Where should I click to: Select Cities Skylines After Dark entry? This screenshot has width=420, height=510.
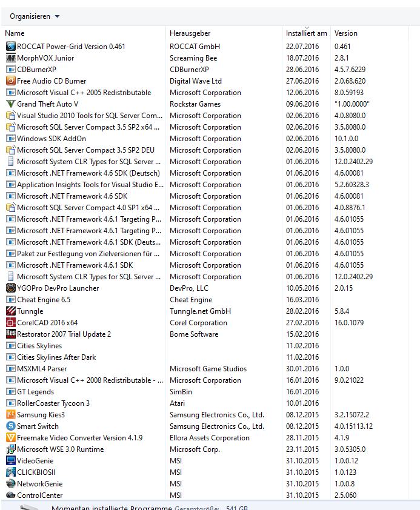[56, 357]
